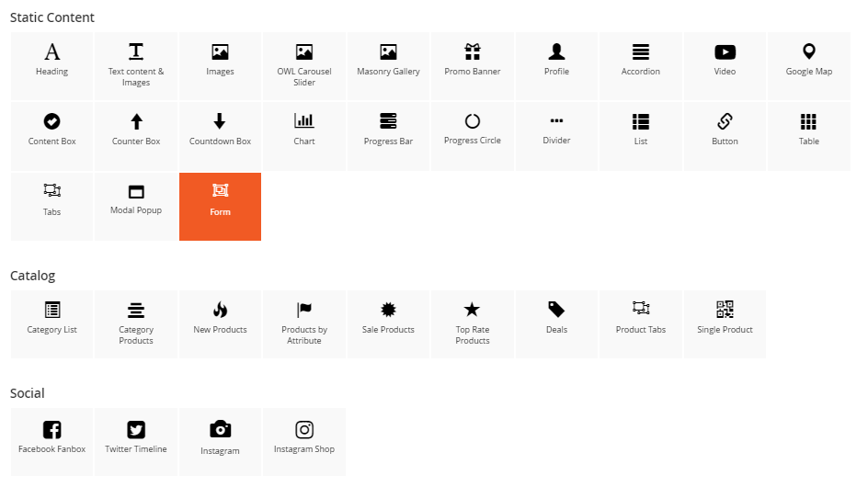Add a Video element
Viewport: 868px width, 498px height.
[725, 65]
